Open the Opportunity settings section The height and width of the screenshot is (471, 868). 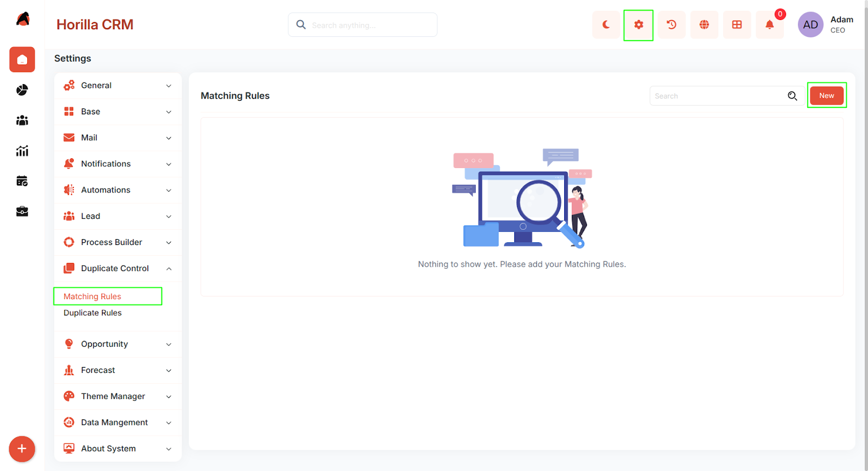(x=118, y=344)
